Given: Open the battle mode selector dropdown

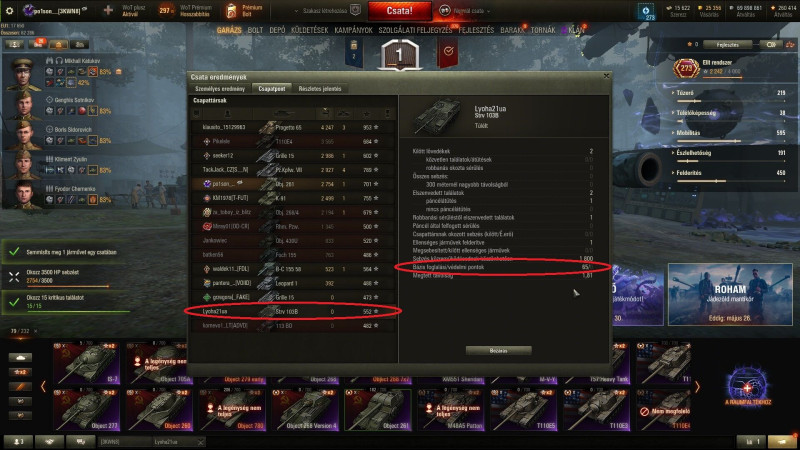Looking at the screenshot, I should pyautogui.click(x=465, y=11).
